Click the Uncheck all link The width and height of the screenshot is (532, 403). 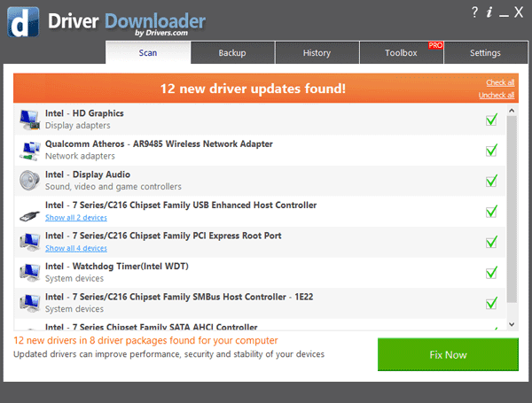[x=497, y=96]
